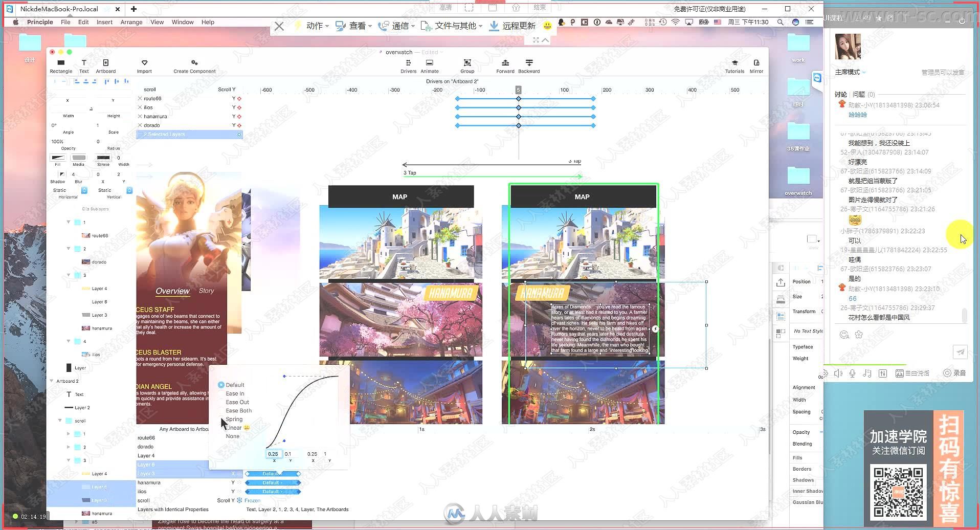Open the Stroke color swatch
Screen dimensions: 980x530
coord(103,158)
